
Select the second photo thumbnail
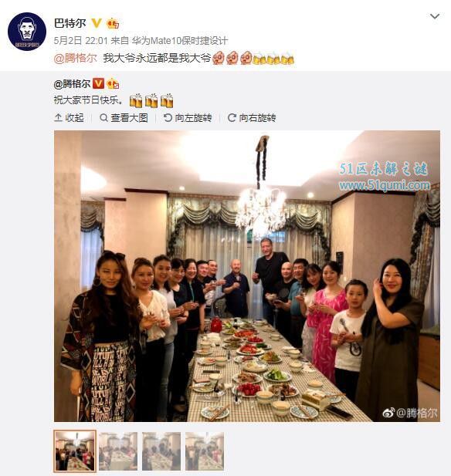click(118, 451)
